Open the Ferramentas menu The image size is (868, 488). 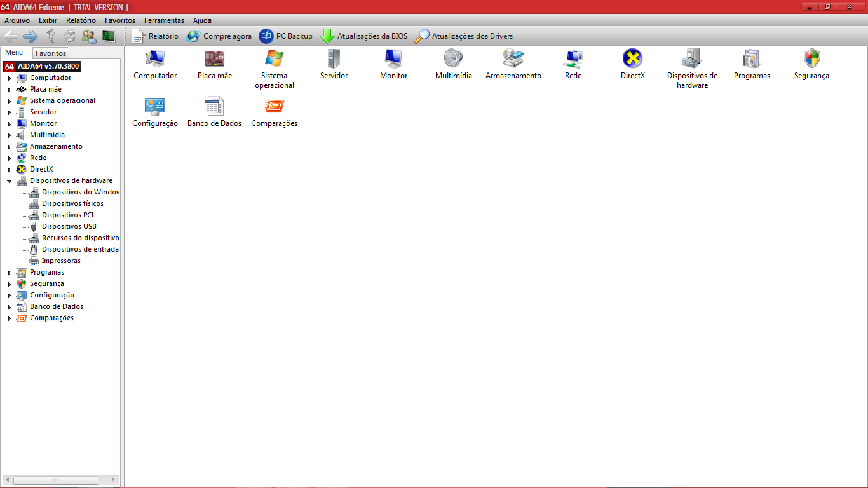click(164, 20)
